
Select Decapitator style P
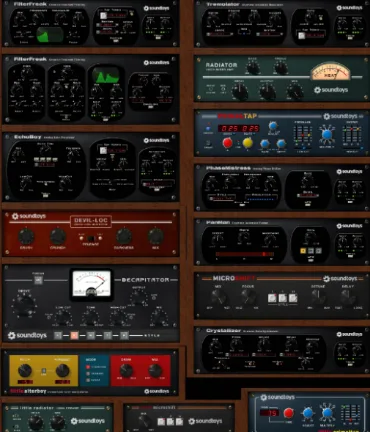pyautogui.click(x=124, y=335)
